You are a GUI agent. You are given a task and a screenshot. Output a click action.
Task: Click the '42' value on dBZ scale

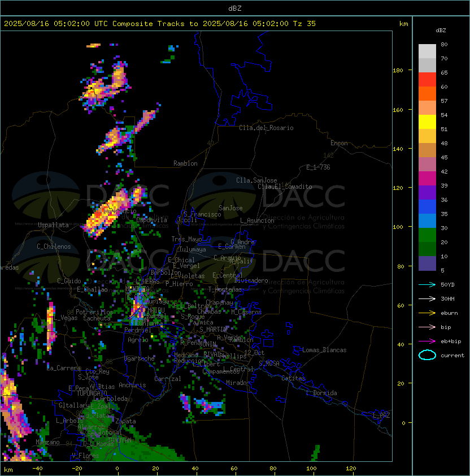[x=444, y=171]
